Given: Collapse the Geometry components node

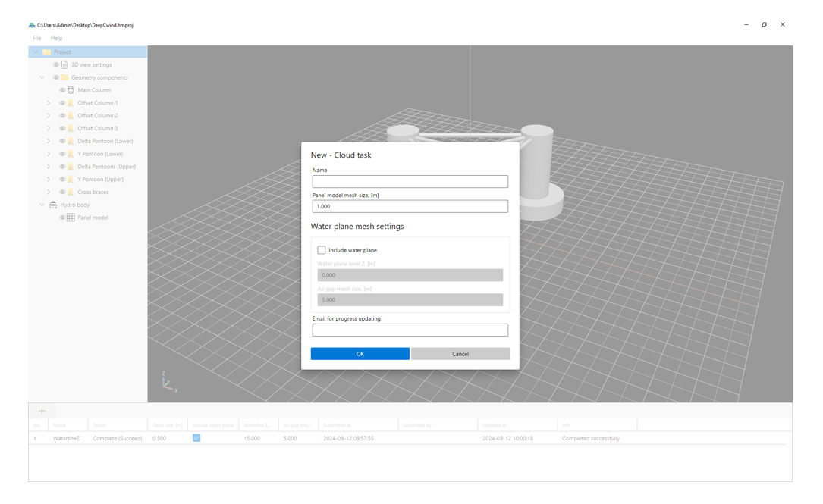Looking at the screenshot, I should [42, 77].
